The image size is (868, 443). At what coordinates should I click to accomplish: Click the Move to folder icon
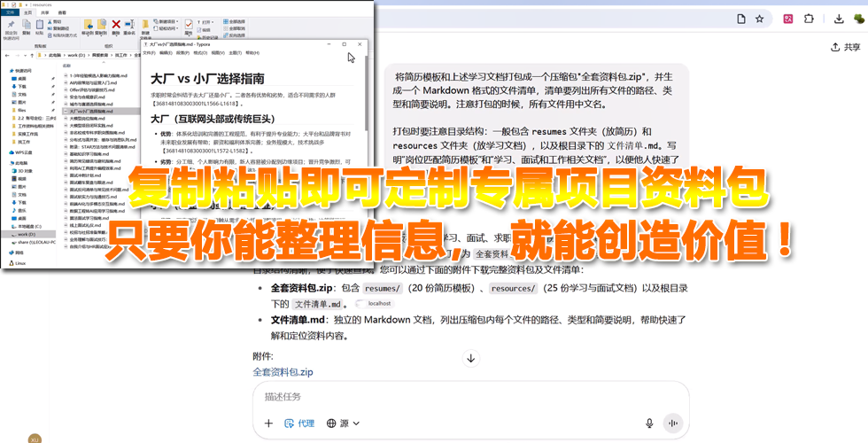(x=88, y=25)
